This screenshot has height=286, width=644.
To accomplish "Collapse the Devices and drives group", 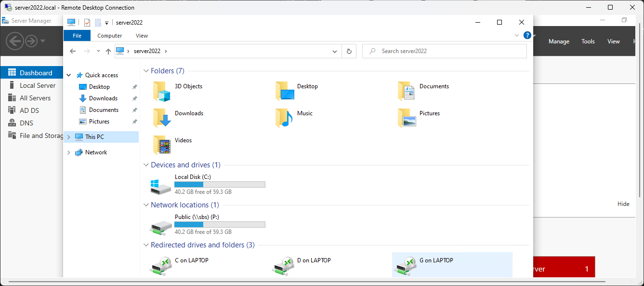I will (x=146, y=165).
